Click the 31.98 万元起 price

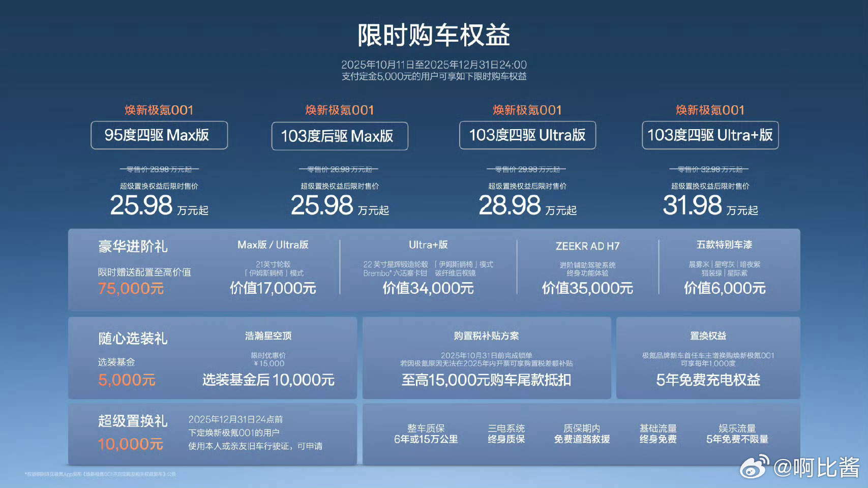coord(710,205)
